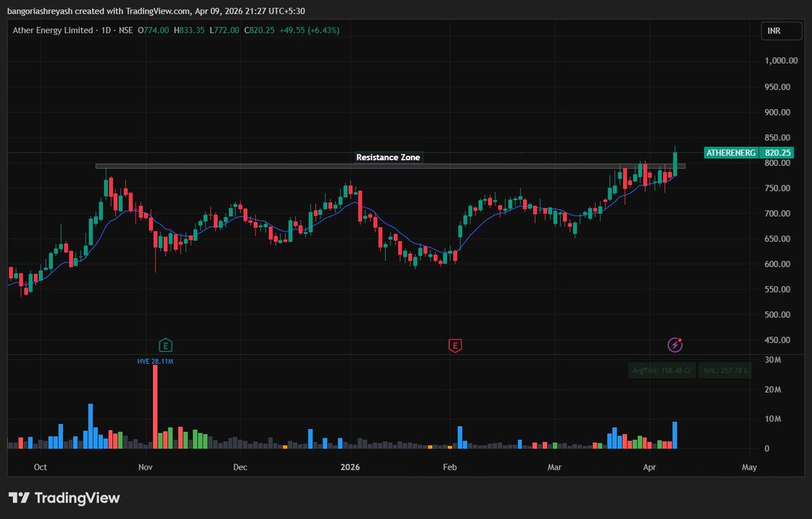This screenshot has width=812, height=519.
Task: Click the ATHERENERG symbol price label
Action: (731, 153)
